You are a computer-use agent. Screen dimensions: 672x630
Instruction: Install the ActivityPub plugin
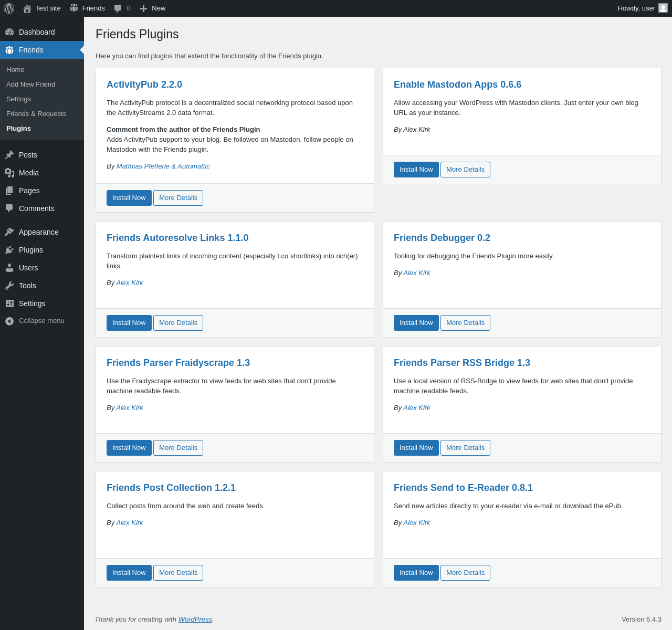coord(129,198)
